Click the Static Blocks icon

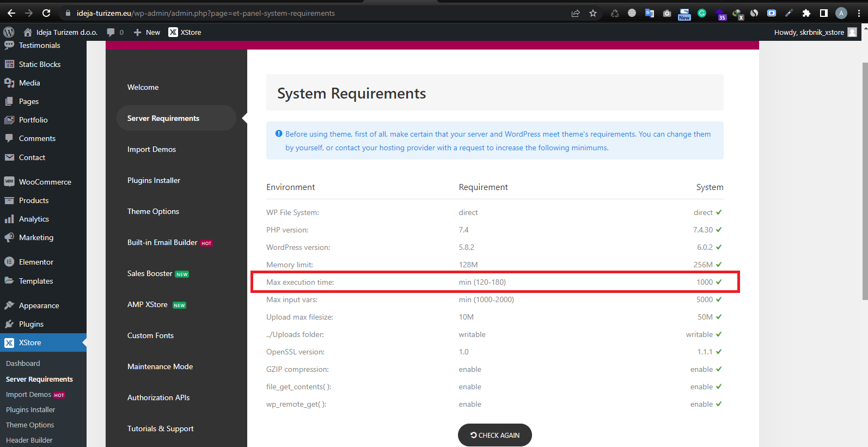(x=9, y=64)
